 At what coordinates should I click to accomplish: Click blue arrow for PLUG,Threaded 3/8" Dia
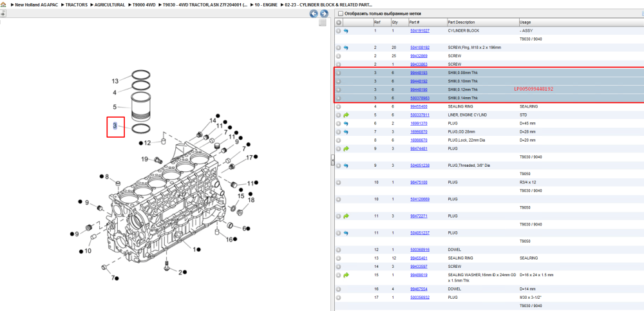click(x=346, y=165)
